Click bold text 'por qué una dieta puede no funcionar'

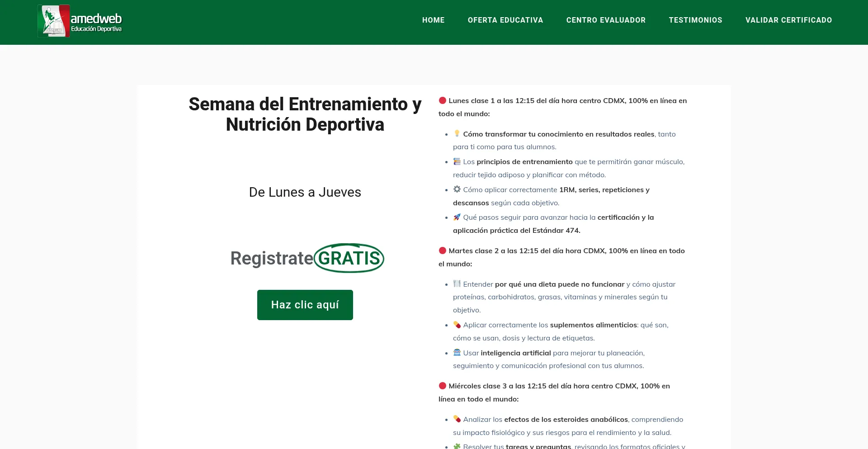point(560,284)
